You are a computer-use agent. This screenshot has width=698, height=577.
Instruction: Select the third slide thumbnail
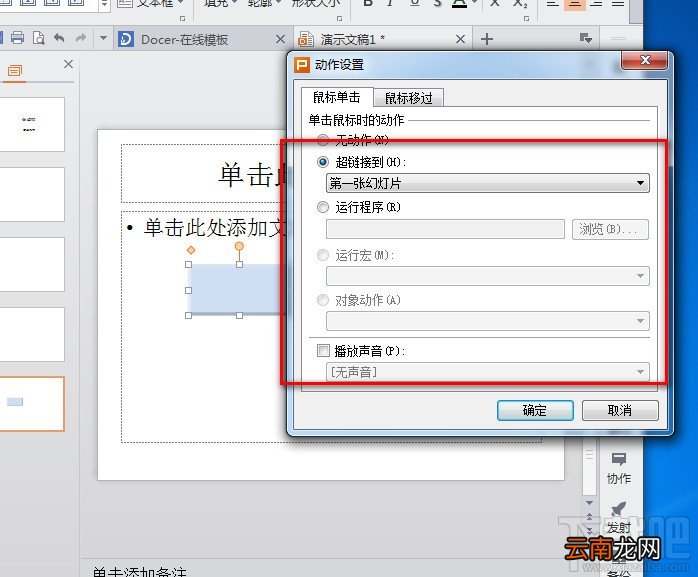coord(32,264)
